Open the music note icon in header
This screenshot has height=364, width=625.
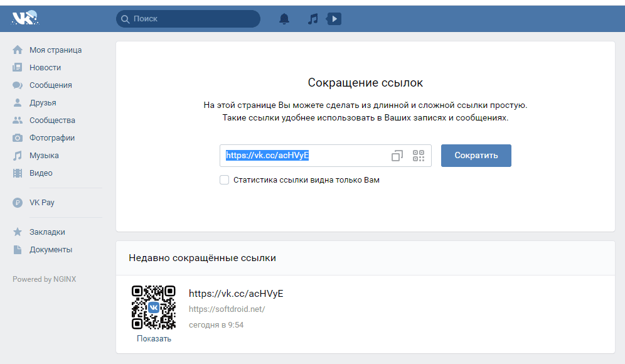pyautogui.click(x=313, y=19)
